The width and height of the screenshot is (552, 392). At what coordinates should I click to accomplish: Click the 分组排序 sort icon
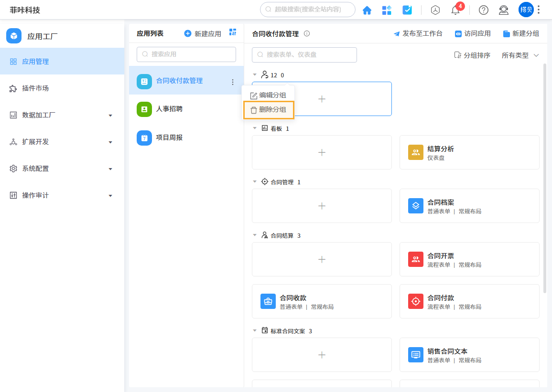472,56
